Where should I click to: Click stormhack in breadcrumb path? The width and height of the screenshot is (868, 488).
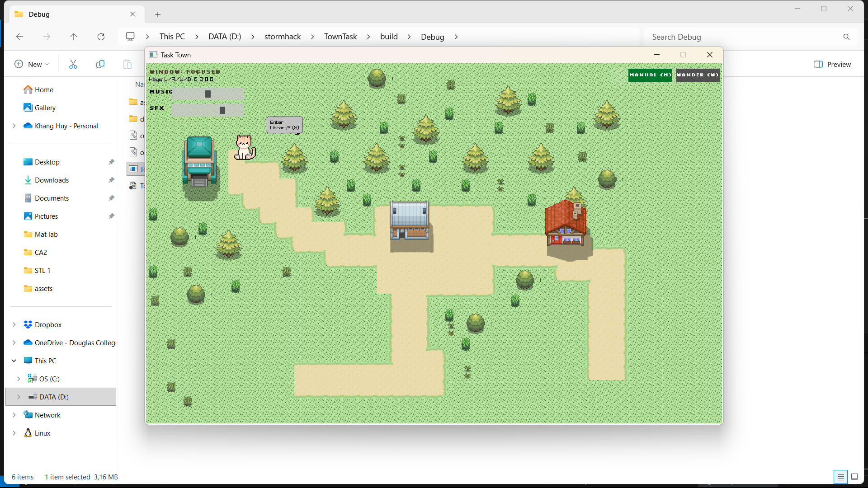tap(282, 37)
